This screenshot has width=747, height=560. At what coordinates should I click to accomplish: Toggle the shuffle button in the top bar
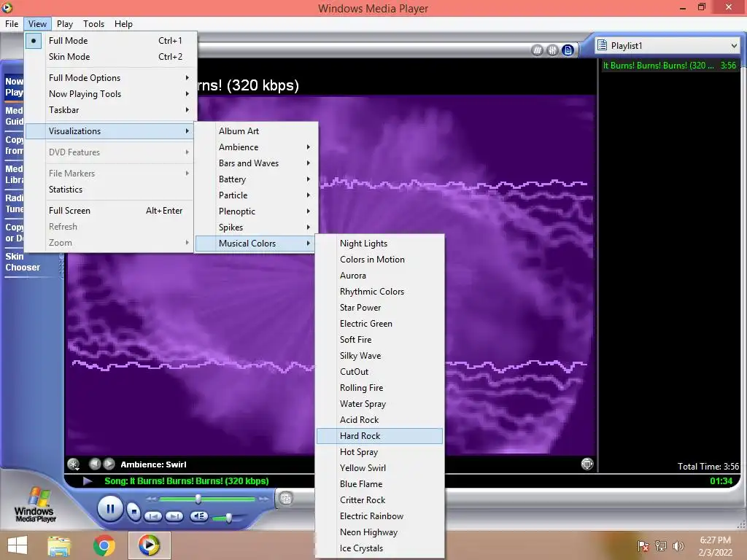(537, 50)
